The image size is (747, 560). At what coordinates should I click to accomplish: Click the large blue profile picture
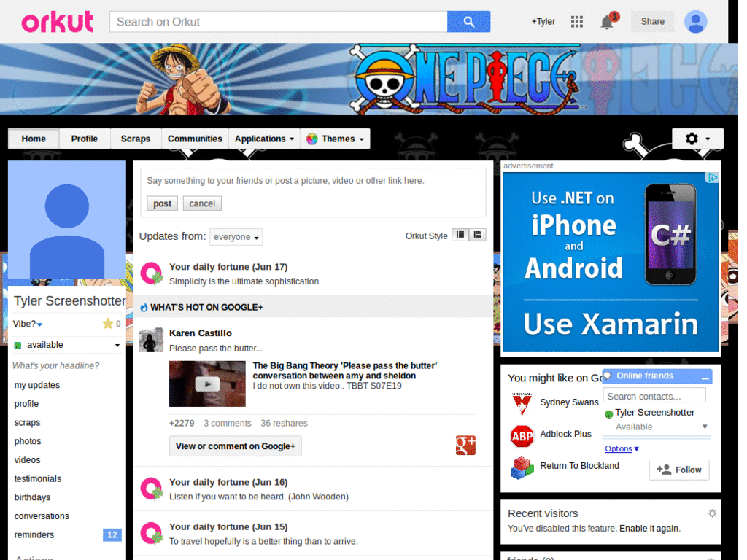[67, 219]
